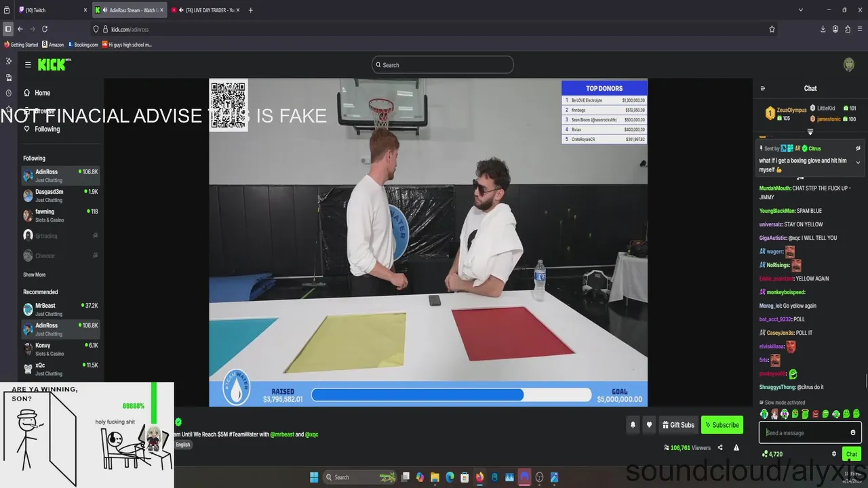The height and width of the screenshot is (488, 868).
Task: Open the browser extensions icon
Action: [x=848, y=29]
